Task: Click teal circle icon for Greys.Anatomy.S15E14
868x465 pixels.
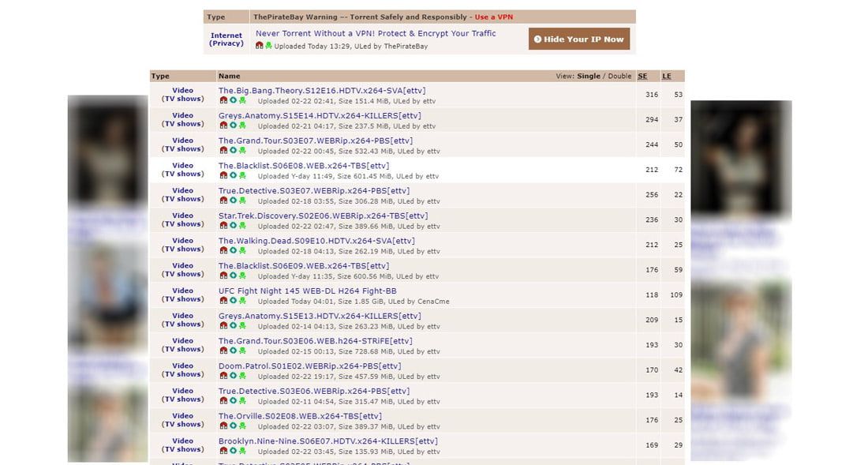Action: coord(233,125)
